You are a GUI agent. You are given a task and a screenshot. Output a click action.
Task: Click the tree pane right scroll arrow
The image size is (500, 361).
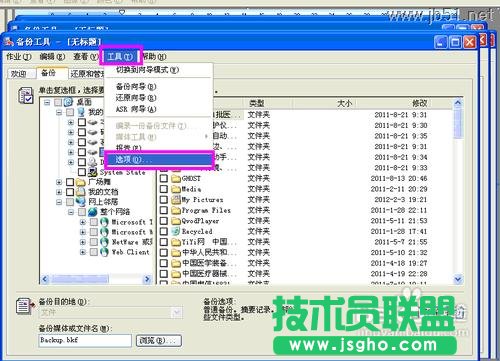(x=147, y=279)
